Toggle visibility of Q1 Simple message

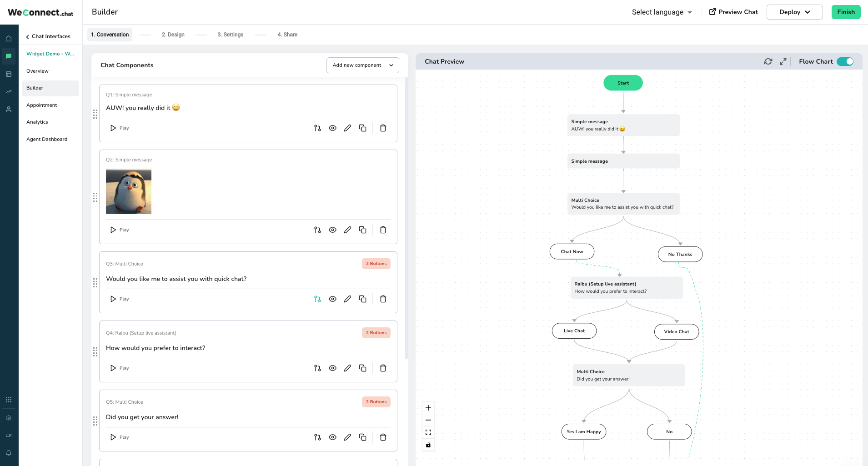332,128
